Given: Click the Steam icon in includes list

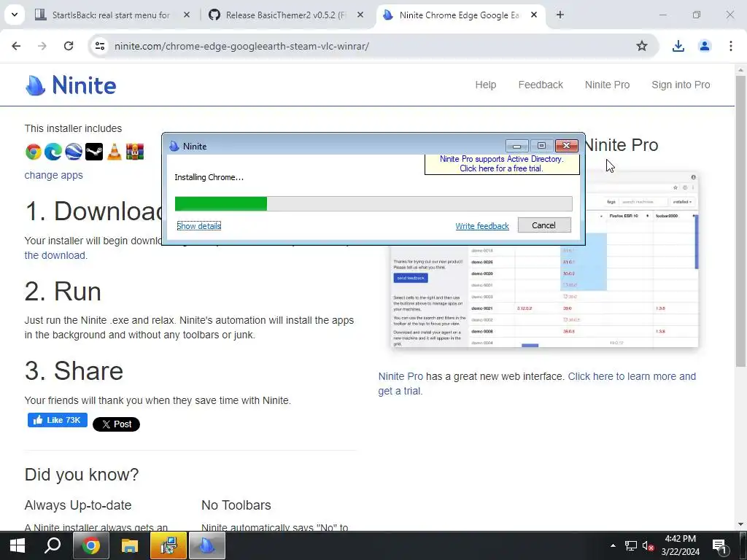Looking at the screenshot, I should click(x=94, y=152).
